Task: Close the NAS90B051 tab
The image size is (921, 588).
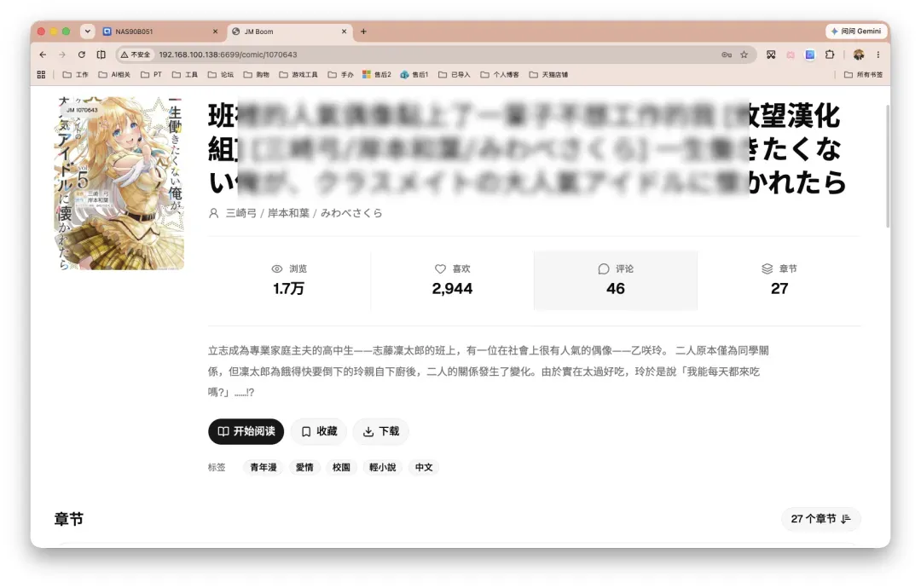Action: [215, 32]
